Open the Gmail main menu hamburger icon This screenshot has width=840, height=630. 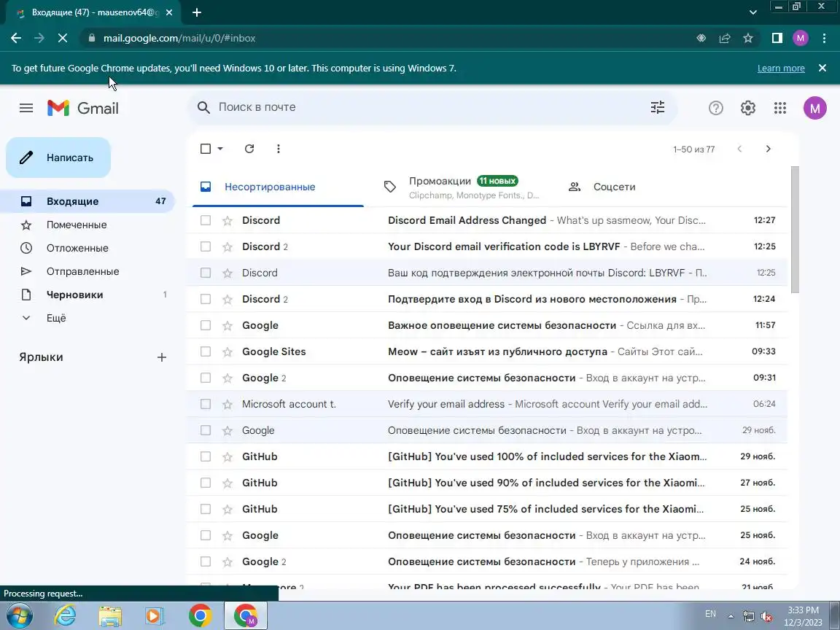[26, 108]
